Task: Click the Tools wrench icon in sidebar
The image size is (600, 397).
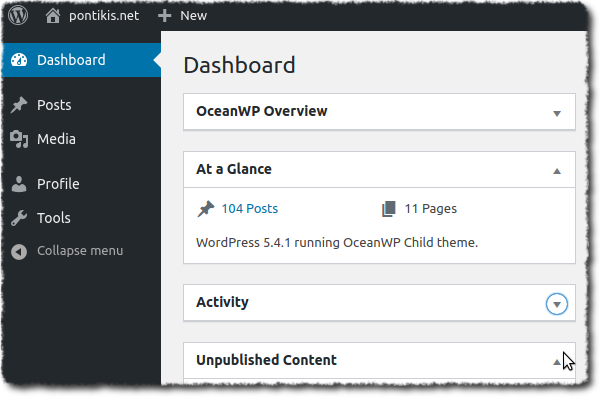Action: point(19,218)
